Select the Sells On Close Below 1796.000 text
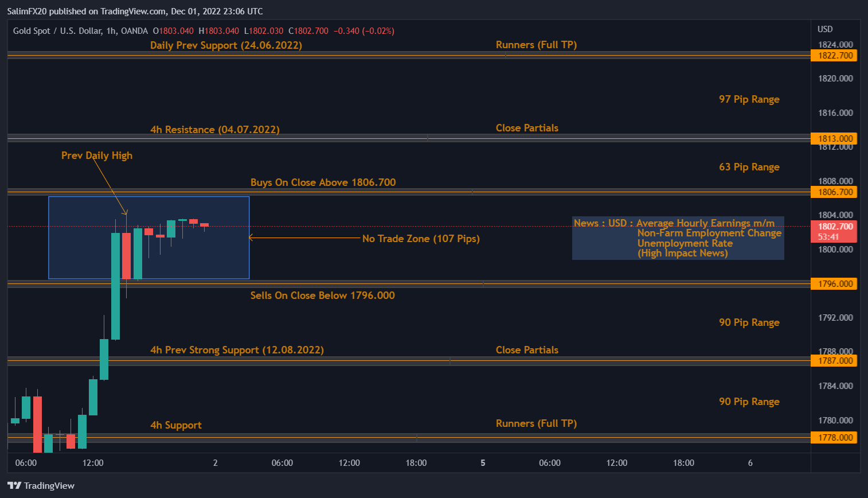This screenshot has height=498, width=868. coord(323,295)
